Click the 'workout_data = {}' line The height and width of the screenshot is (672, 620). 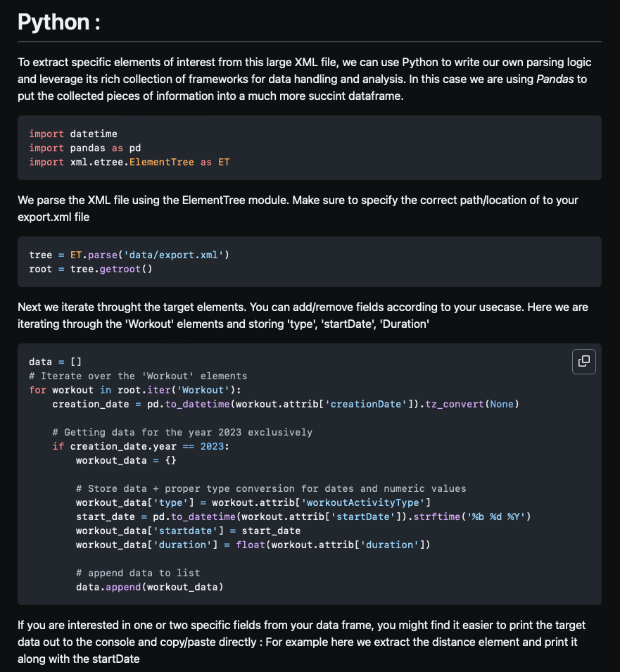pos(127,460)
